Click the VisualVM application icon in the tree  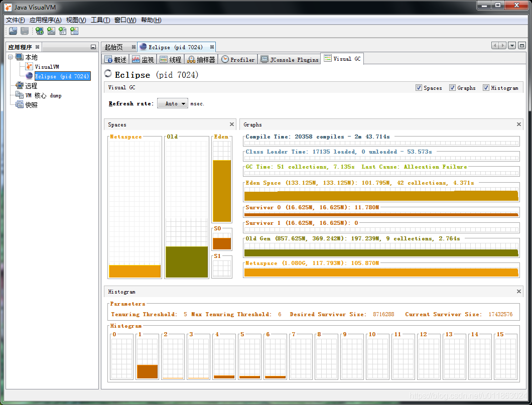tap(29, 66)
